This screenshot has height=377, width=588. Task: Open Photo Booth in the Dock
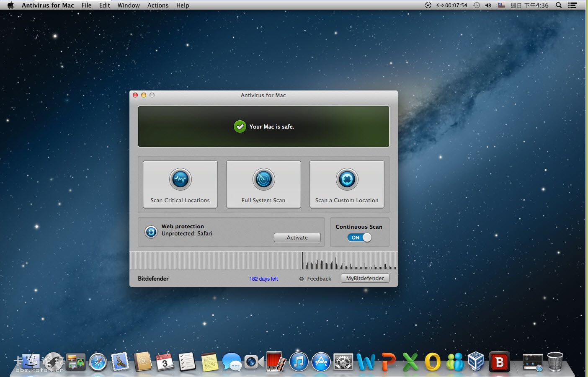pyautogui.click(x=276, y=362)
